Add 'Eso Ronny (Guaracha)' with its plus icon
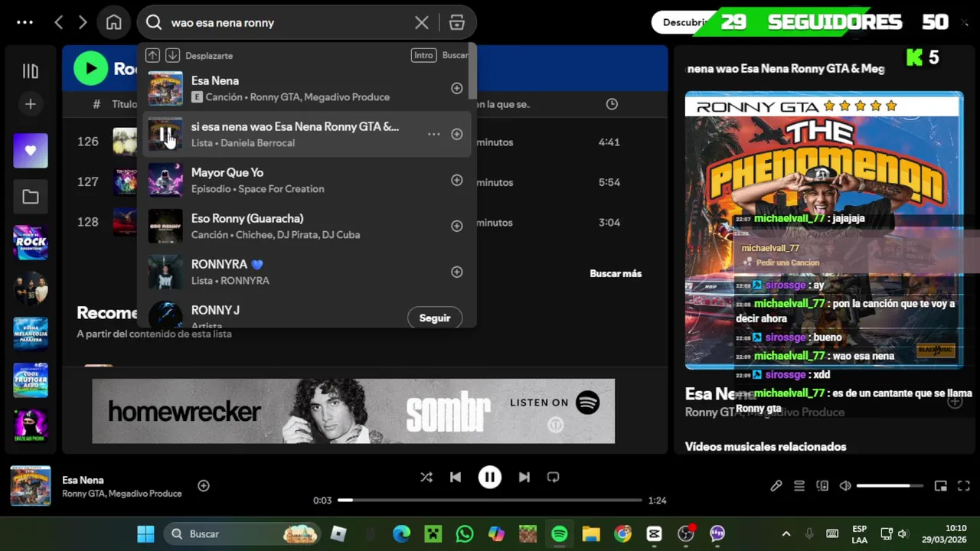This screenshot has width=980, height=551. (x=457, y=226)
